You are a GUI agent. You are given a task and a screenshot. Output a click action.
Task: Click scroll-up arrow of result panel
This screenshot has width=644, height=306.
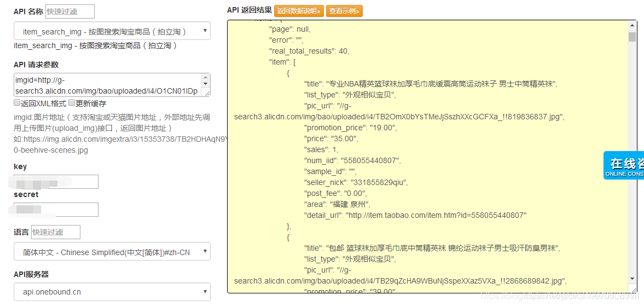632,26
